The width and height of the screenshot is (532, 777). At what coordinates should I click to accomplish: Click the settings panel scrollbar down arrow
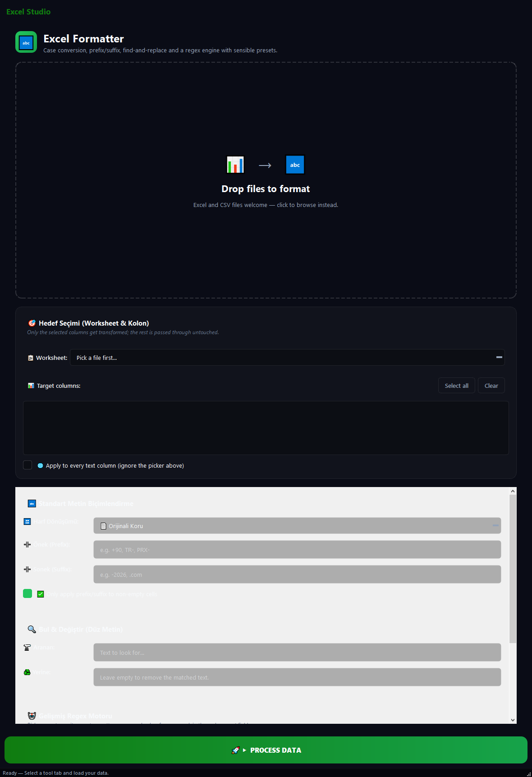(x=513, y=720)
